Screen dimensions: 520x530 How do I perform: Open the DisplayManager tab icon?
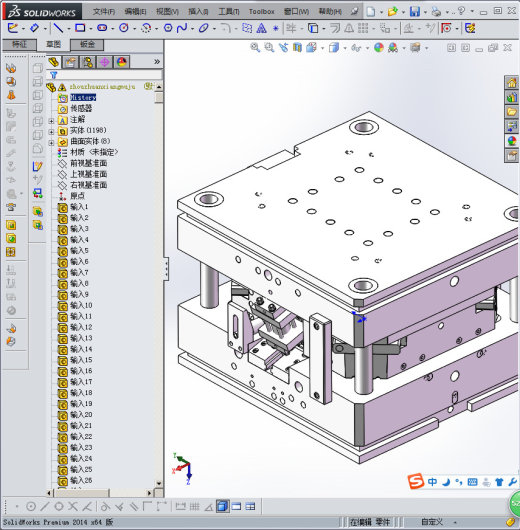point(121,62)
